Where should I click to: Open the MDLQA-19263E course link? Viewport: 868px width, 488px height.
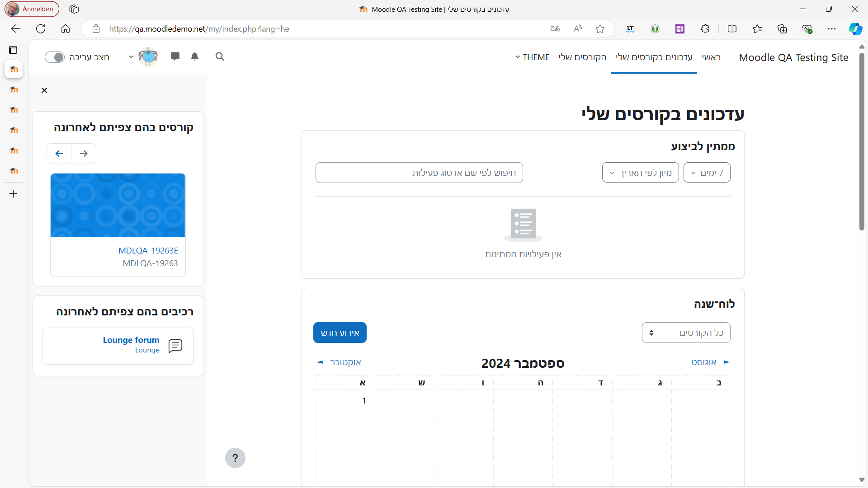click(x=148, y=251)
